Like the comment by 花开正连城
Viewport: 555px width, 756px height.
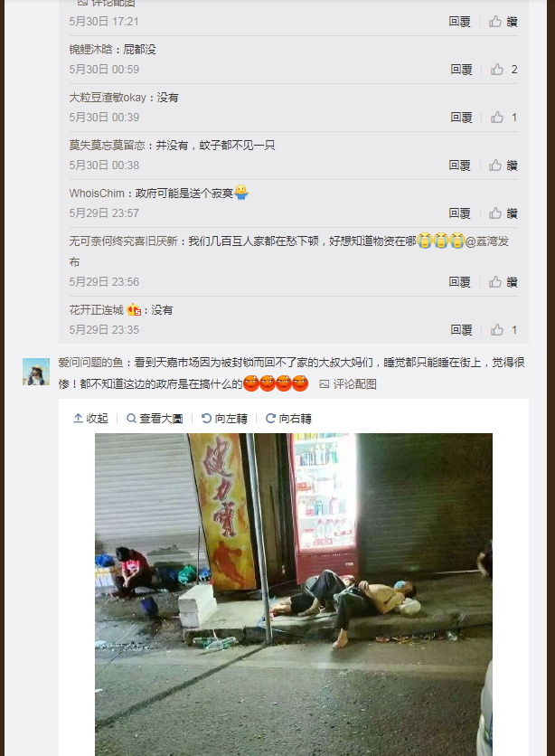[504, 330]
